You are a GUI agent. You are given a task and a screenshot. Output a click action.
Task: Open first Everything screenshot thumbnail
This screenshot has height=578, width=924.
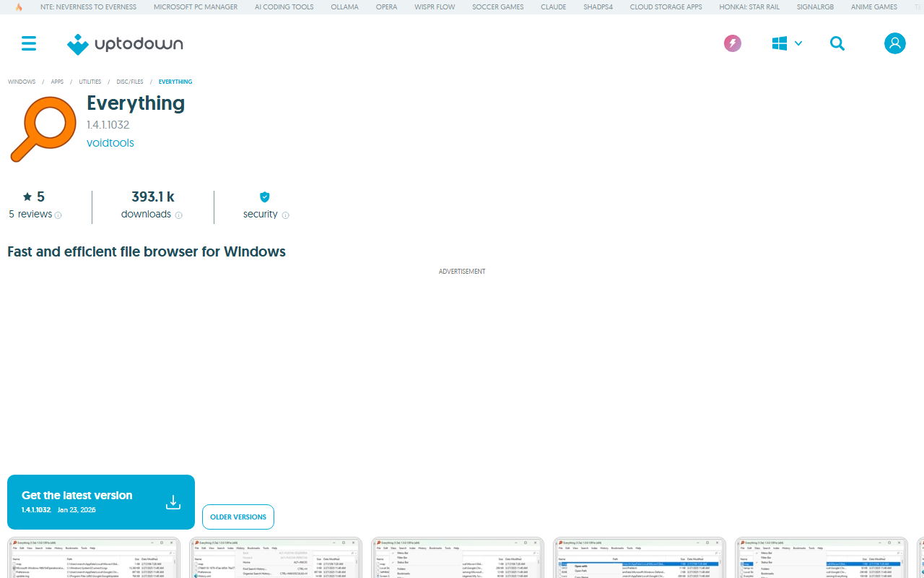(94, 558)
